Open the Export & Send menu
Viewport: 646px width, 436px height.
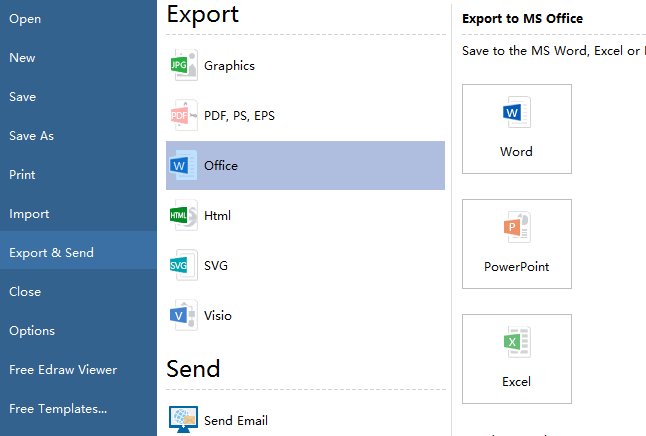(52, 253)
